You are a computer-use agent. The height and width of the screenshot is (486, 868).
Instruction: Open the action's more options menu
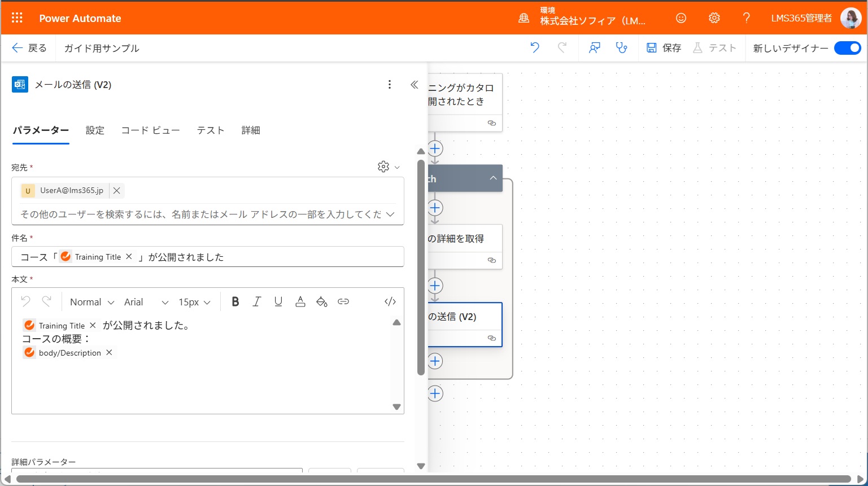(x=390, y=85)
